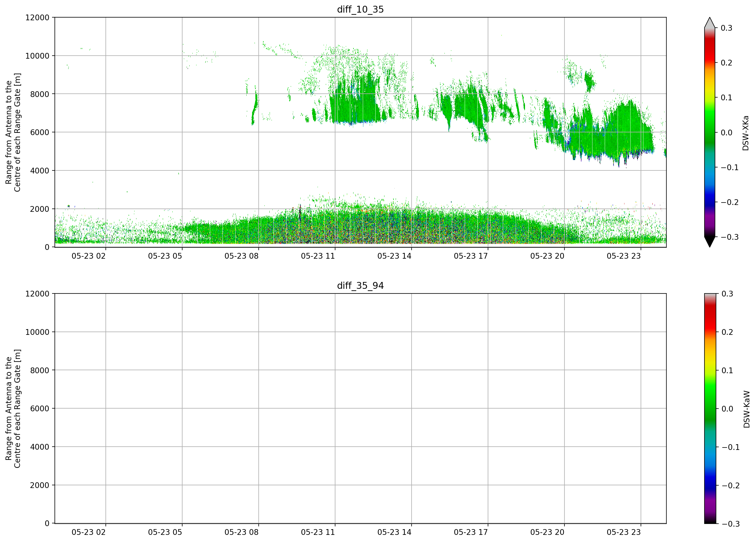
Task: Click the 0.0 tick on DSW-XKa colorbar
Action: 727,133
